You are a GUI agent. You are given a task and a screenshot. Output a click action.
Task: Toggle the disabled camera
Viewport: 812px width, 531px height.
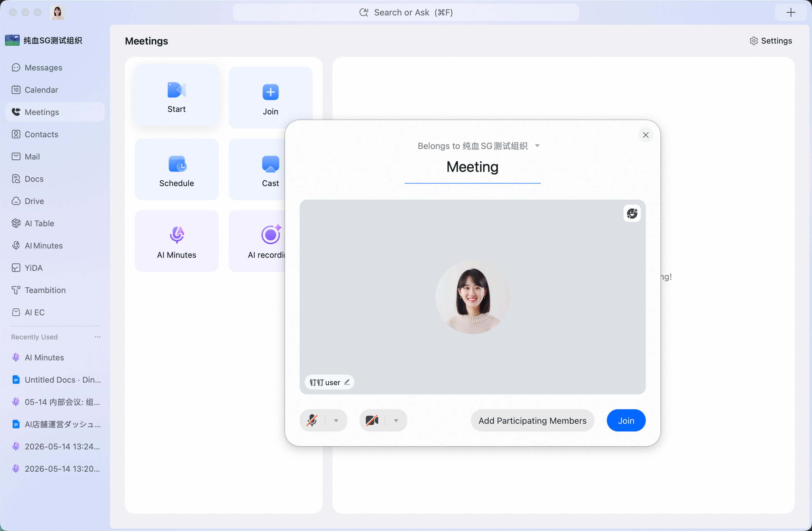[372, 420]
